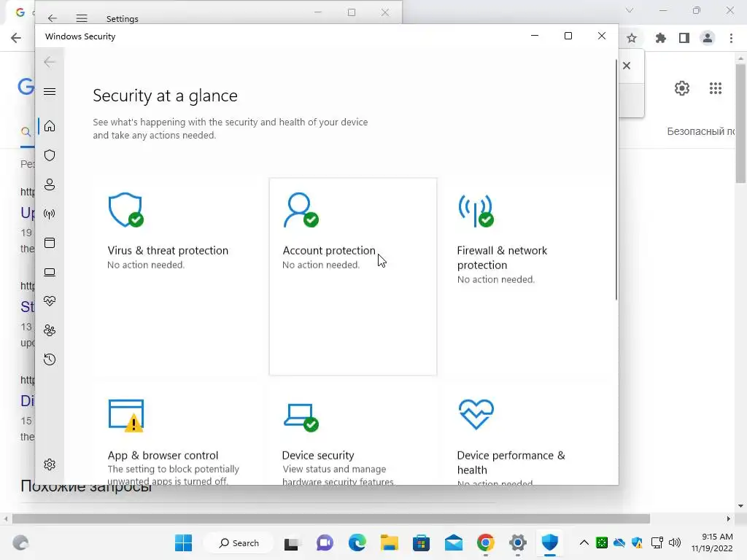Click the taskbar Search box

(239, 542)
